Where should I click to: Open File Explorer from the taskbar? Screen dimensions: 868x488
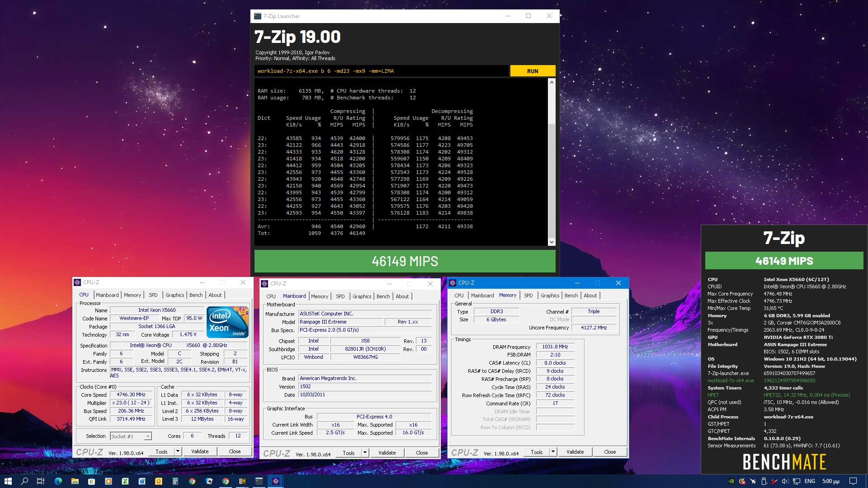pos(75,481)
